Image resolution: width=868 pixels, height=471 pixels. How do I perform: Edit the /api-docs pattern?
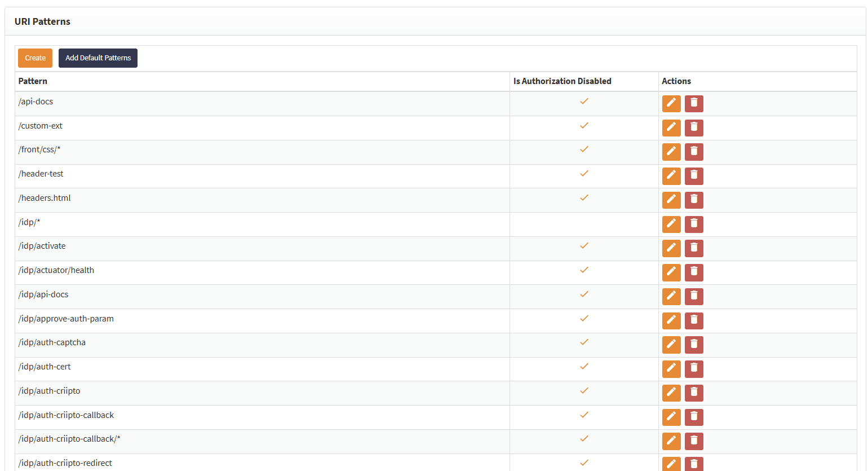pyautogui.click(x=671, y=104)
